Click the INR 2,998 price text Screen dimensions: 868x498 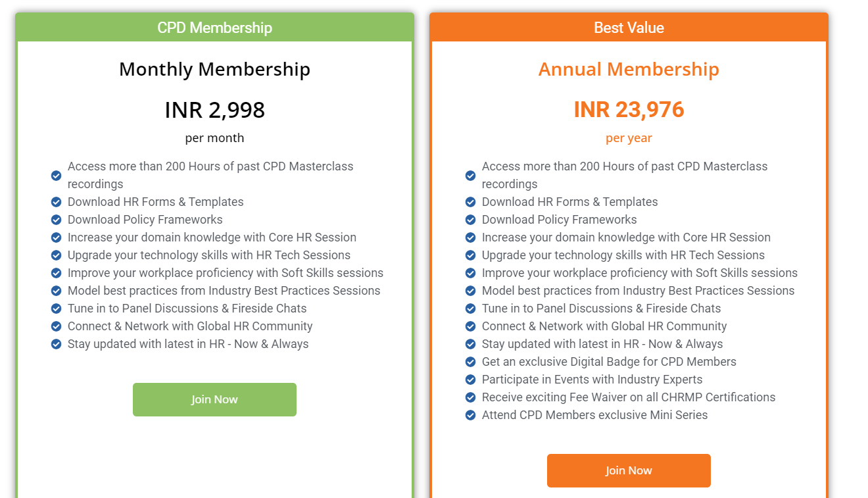click(214, 109)
